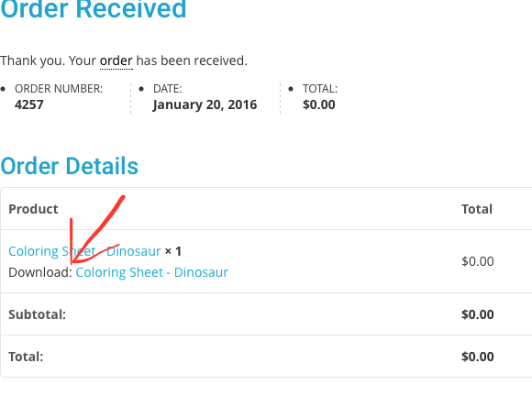Select the order number 4257
The image size is (532, 396).
tap(29, 104)
